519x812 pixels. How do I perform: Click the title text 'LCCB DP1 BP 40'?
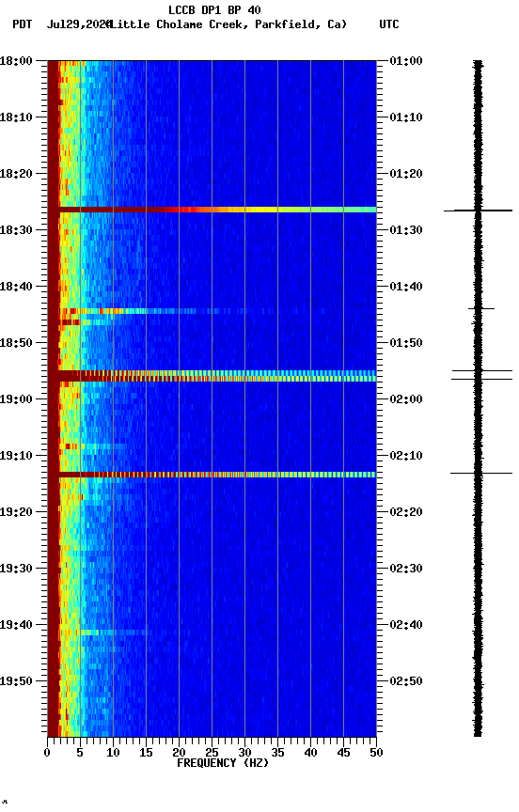(x=214, y=9)
